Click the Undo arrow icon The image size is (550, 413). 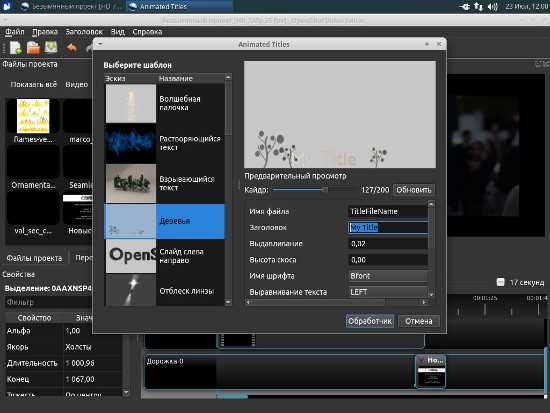[72, 48]
